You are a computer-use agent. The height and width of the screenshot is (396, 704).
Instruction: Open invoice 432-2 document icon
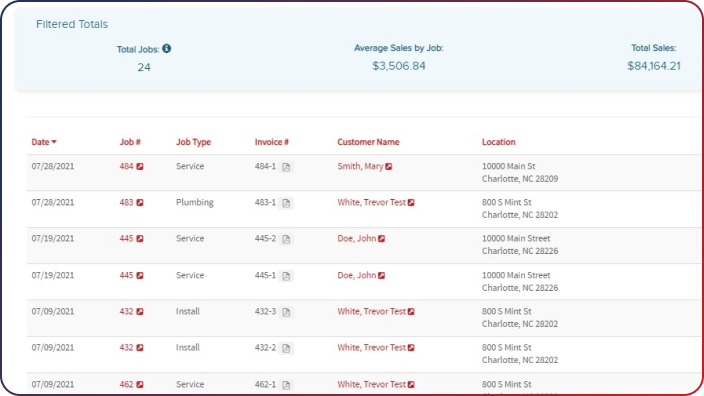tap(286, 348)
